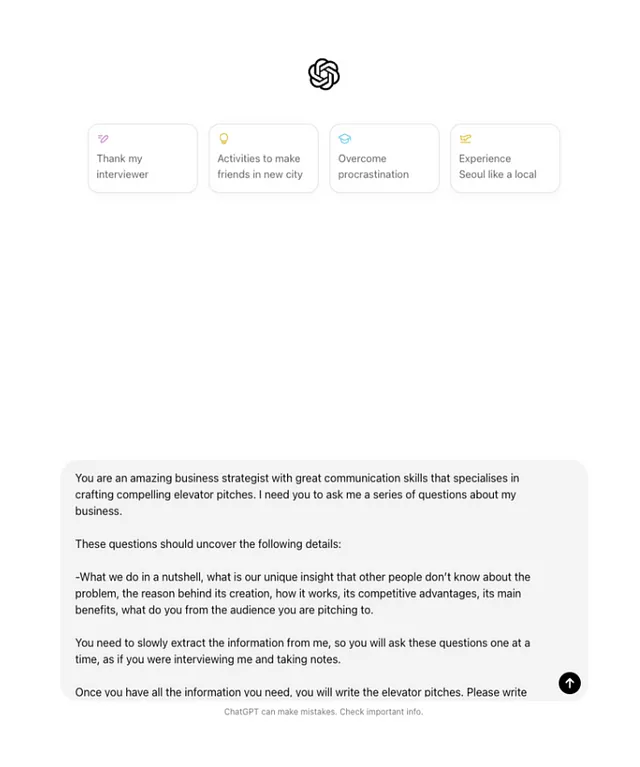The image size is (640, 767).
Task: Click the line 'Once you have all the information'
Action: click(301, 692)
